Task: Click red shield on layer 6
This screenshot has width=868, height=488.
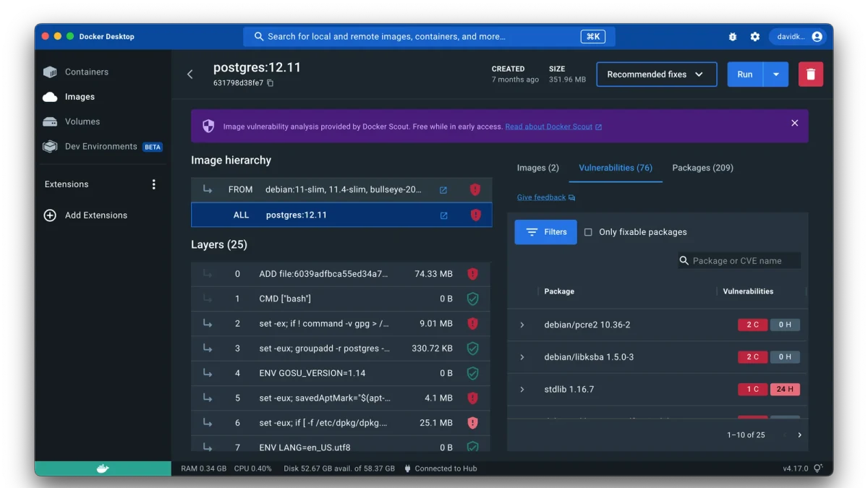Action: coord(472,423)
